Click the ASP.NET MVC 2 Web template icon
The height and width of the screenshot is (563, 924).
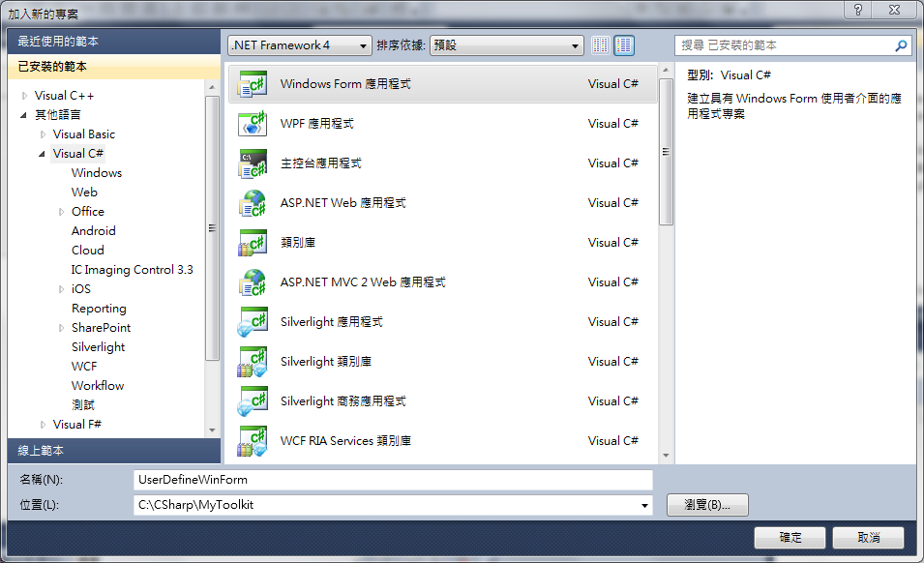click(253, 282)
